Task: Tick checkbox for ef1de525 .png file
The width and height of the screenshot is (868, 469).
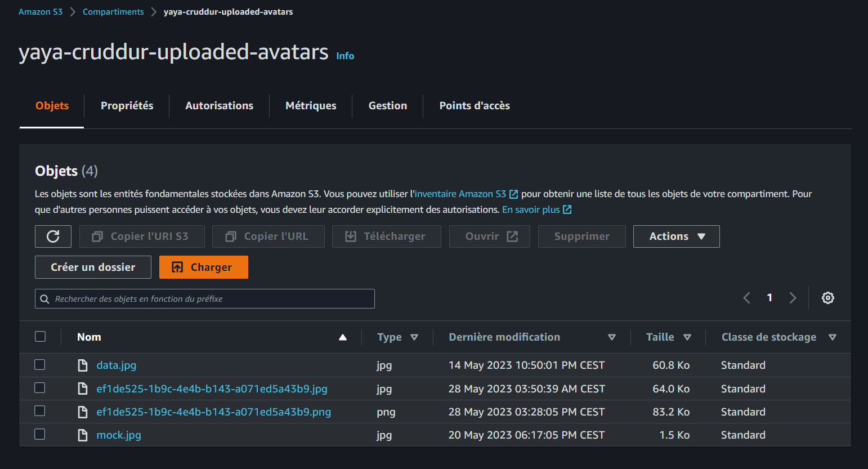Action: [x=40, y=410]
